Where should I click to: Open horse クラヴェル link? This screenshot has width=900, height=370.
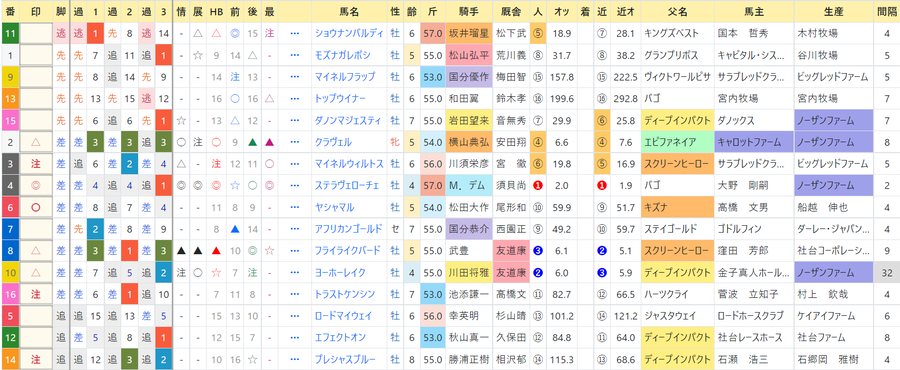[x=333, y=142]
